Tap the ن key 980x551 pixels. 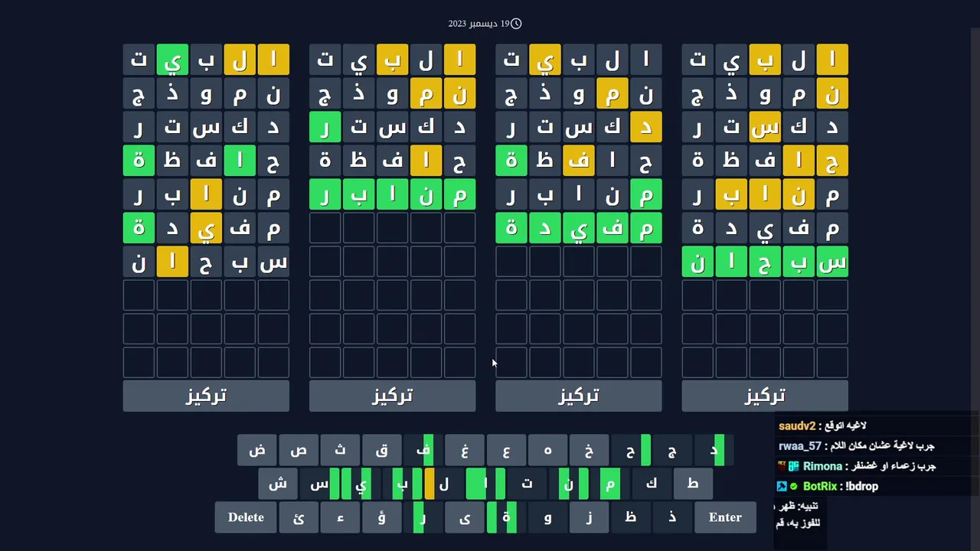pos(568,484)
